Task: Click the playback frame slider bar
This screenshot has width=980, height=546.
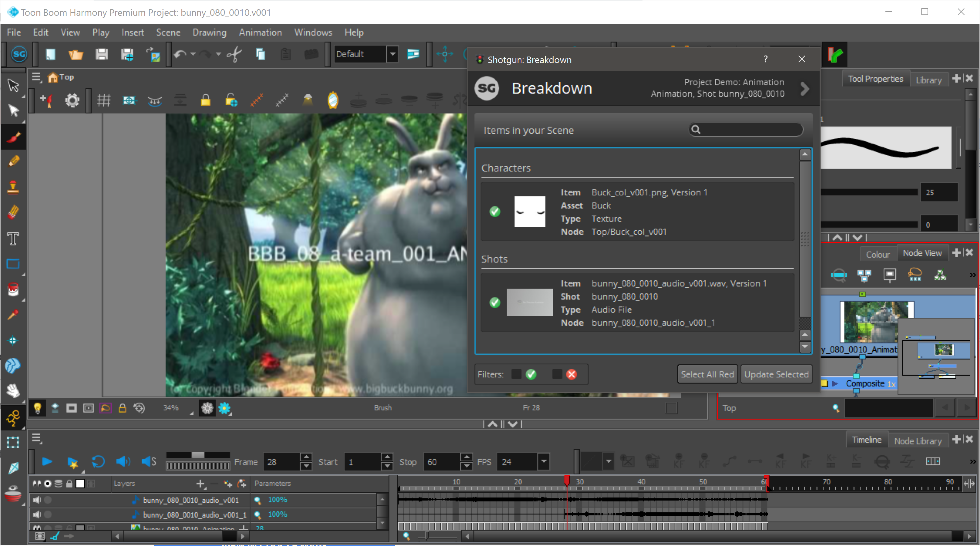Action: (198, 455)
